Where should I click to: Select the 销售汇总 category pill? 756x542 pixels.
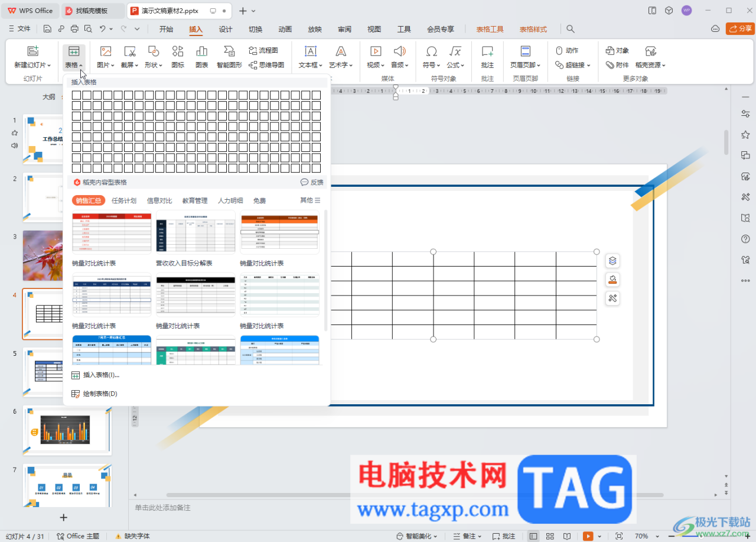(89, 200)
